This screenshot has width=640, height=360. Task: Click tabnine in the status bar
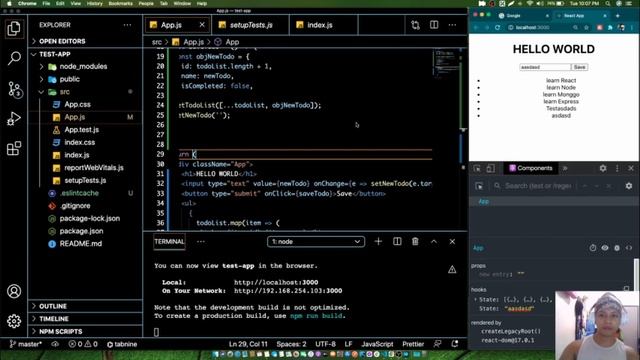coord(122,344)
